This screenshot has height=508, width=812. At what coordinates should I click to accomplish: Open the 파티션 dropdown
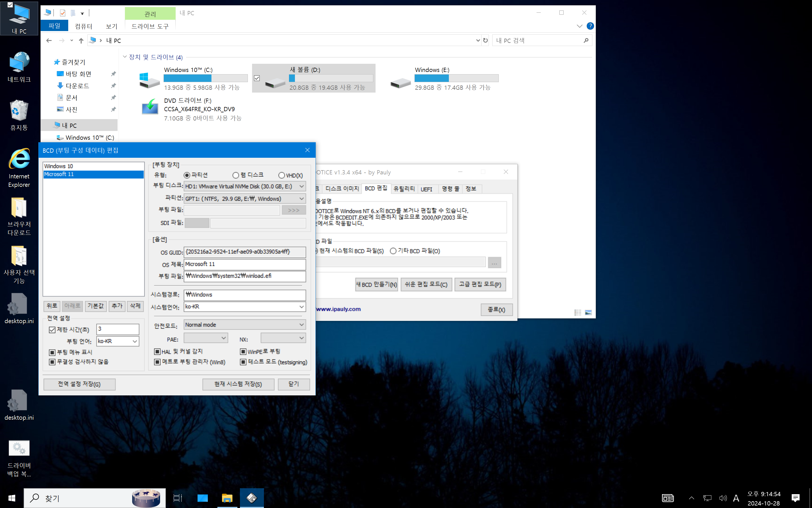click(x=245, y=199)
